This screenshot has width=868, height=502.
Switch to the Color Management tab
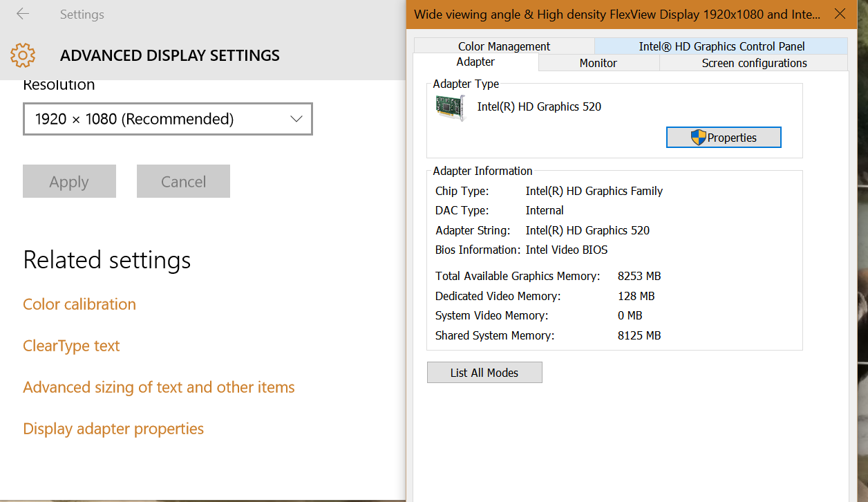point(504,46)
